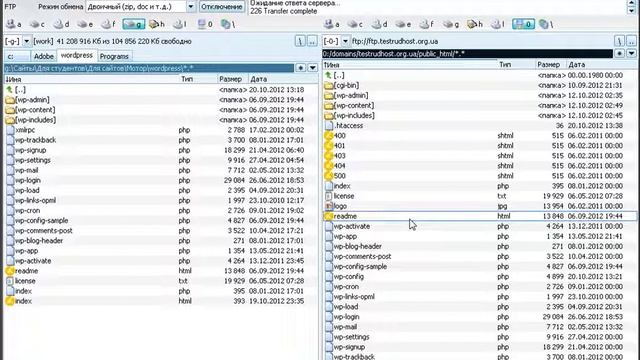
Task: Select wp-config-sample in left panel
Action: pos(161,220)
